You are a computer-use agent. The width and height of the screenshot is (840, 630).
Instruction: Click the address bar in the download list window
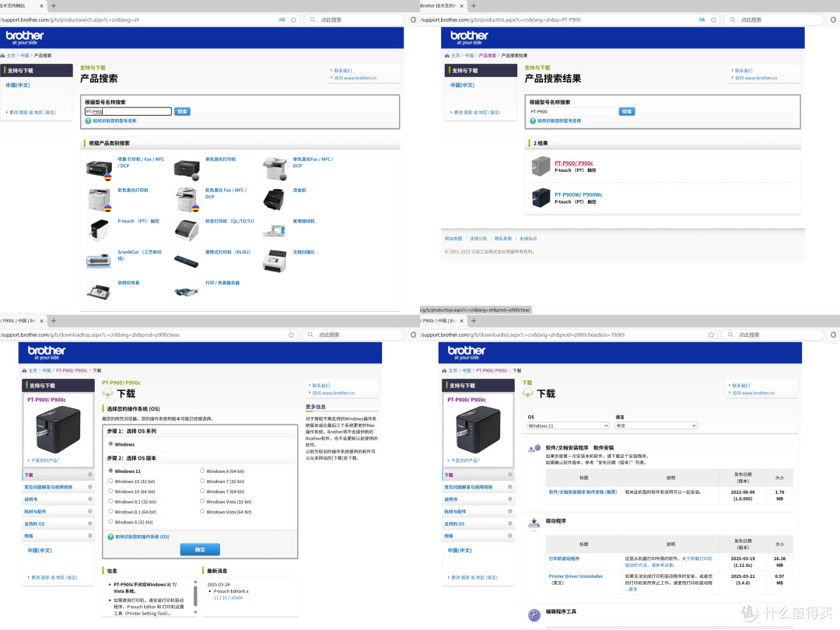[x=562, y=334]
